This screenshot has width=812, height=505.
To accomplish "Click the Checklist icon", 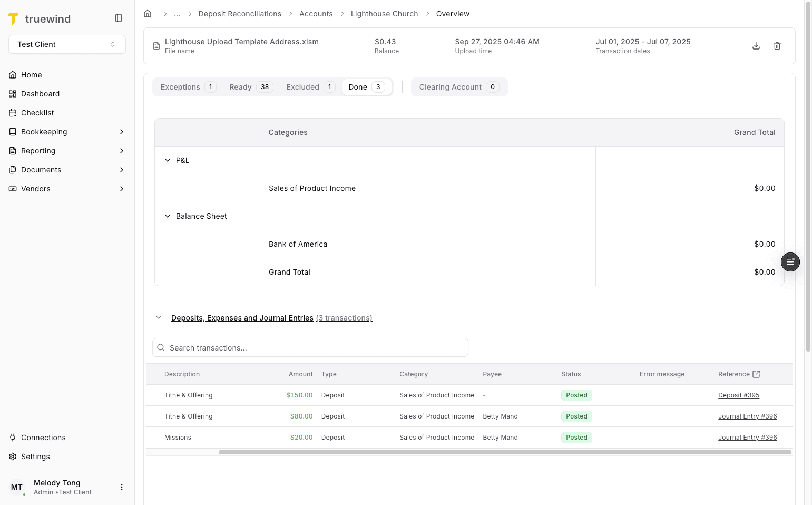I will point(12,112).
